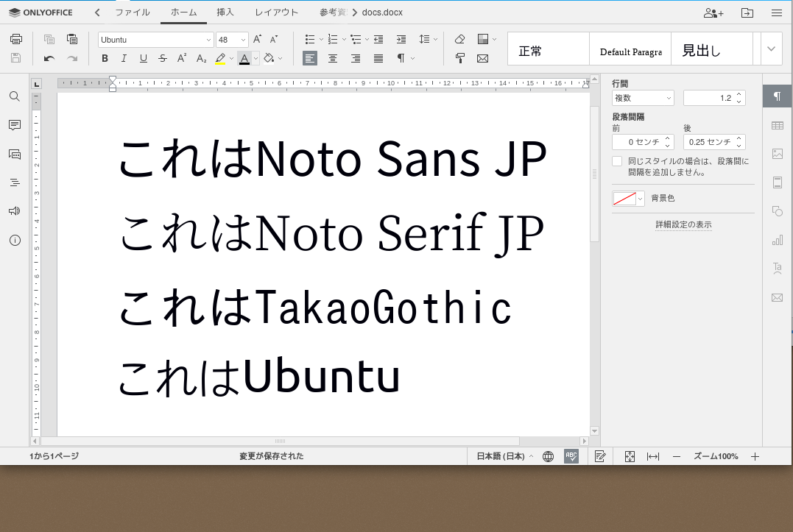793x532 pixels.
Task: Check the same-style paragraph spacing checkbox
Action: 617,161
